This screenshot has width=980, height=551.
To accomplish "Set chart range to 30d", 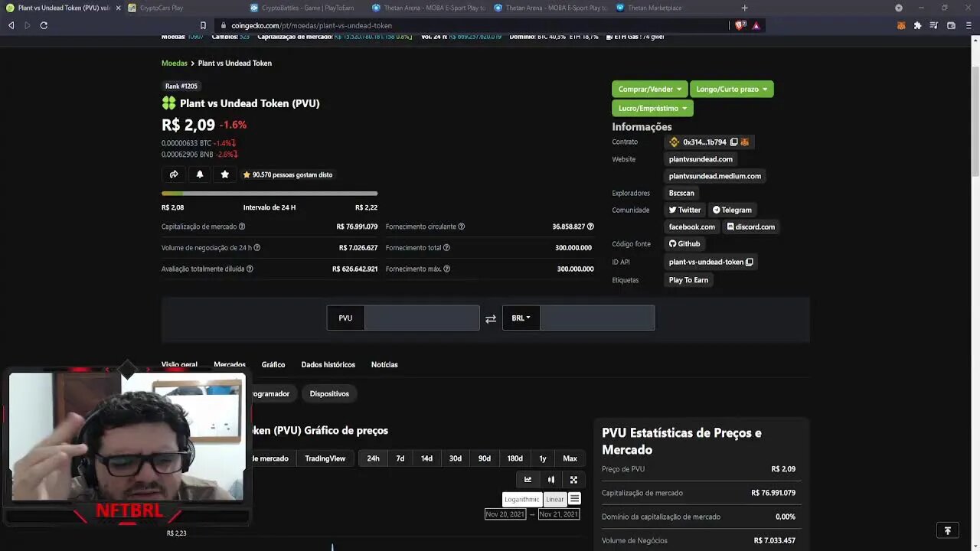I will click(x=456, y=458).
